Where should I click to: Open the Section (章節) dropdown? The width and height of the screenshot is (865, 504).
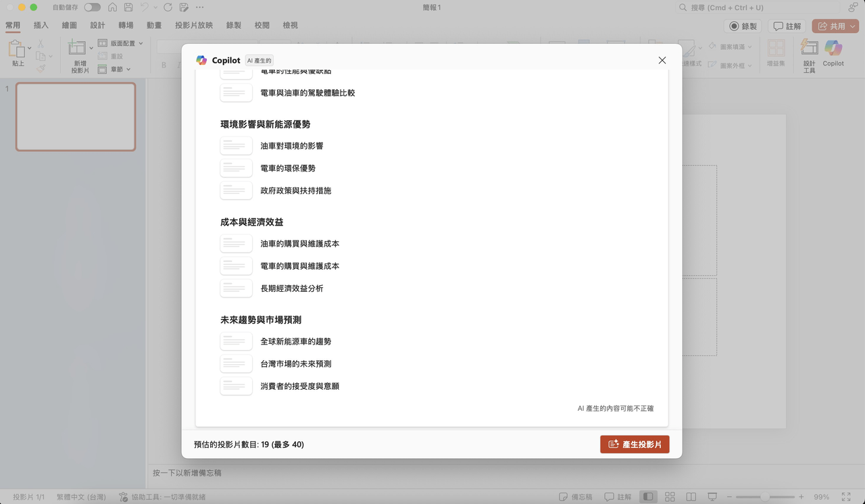point(114,69)
